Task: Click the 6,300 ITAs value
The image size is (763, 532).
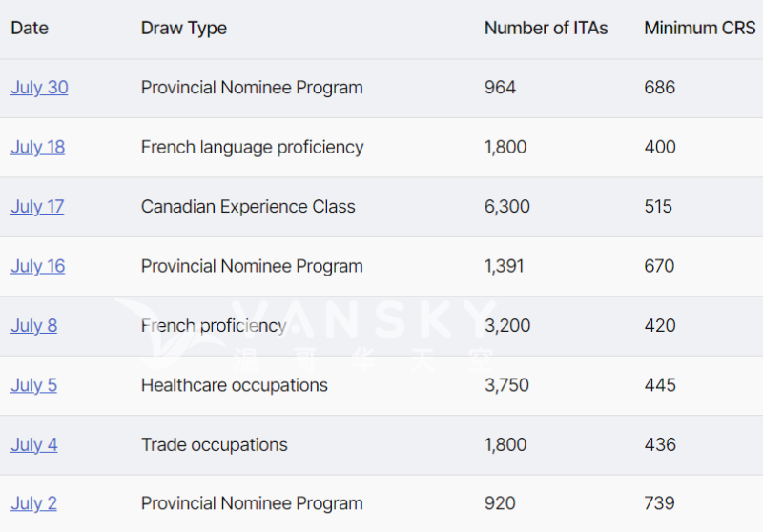Action: pos(506,207)
